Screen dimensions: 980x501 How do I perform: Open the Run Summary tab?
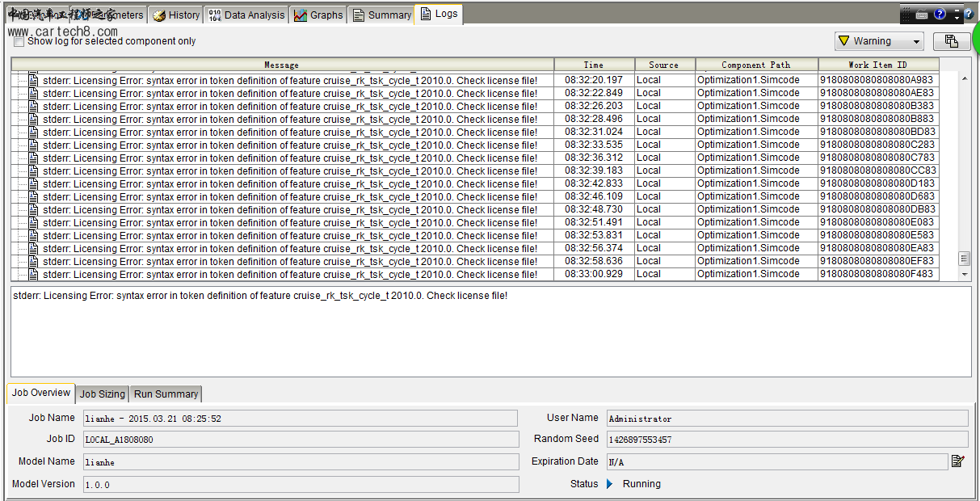click(x=165, y=394)
